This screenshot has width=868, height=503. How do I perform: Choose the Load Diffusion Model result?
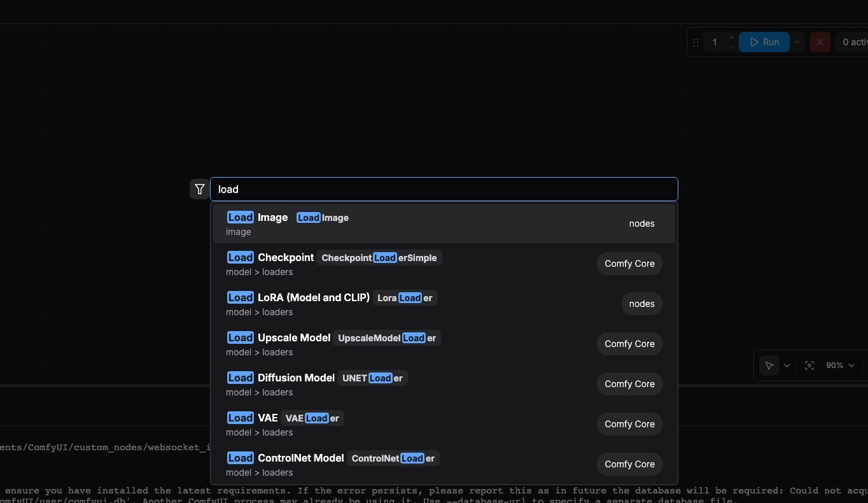tap(444, 384)
